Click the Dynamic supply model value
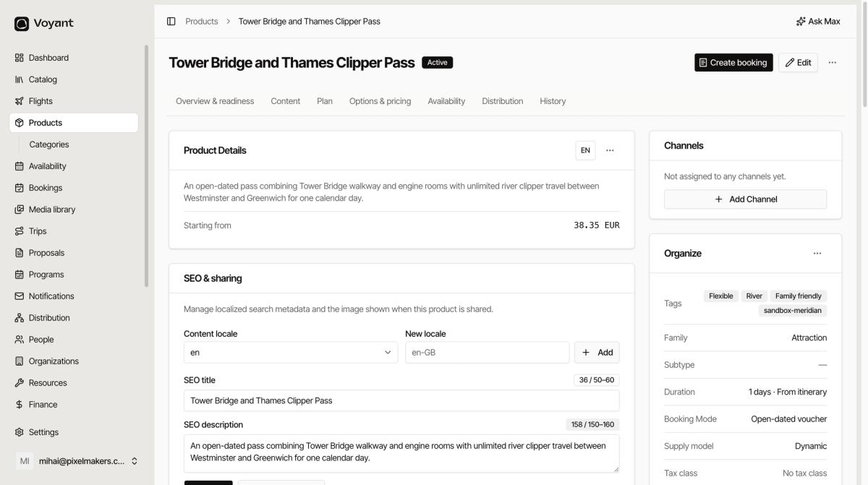The image size is (868, 485). coord(811,447)
